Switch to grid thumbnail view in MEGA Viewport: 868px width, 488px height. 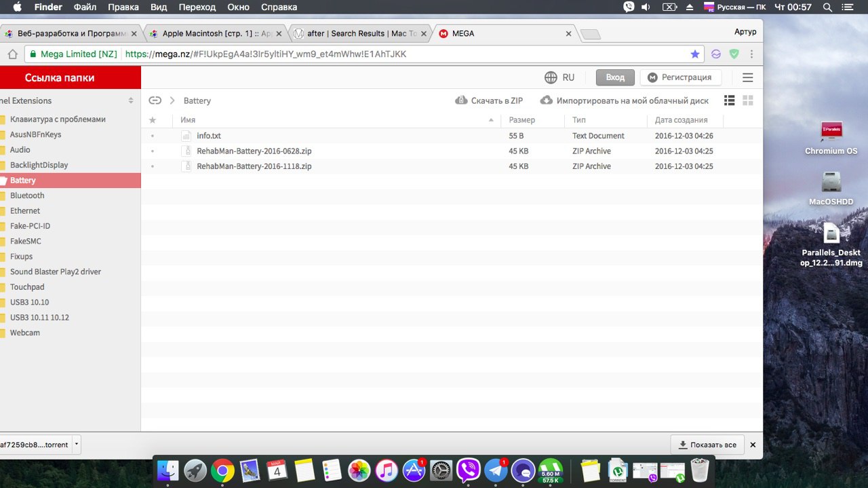click(x=748, y=100)
